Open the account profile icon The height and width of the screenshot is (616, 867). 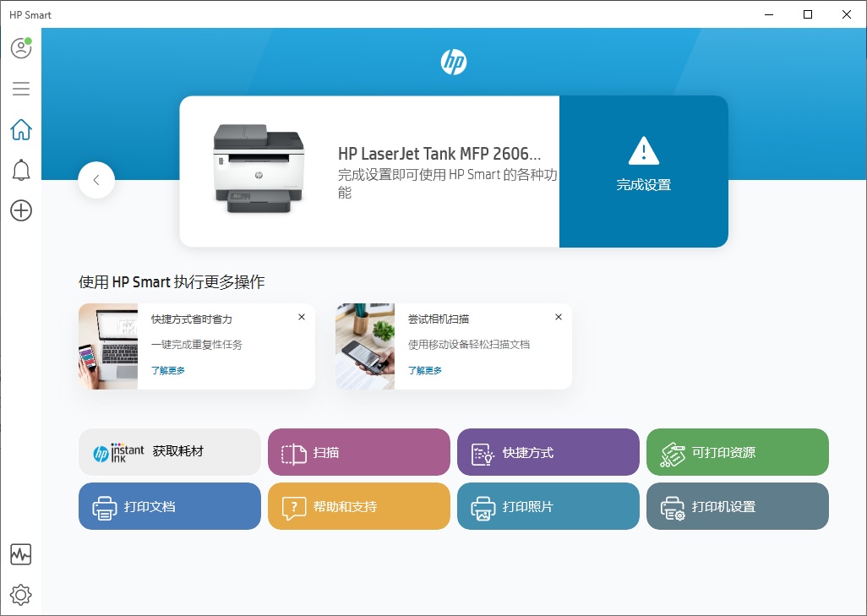(x=19, y=47)
